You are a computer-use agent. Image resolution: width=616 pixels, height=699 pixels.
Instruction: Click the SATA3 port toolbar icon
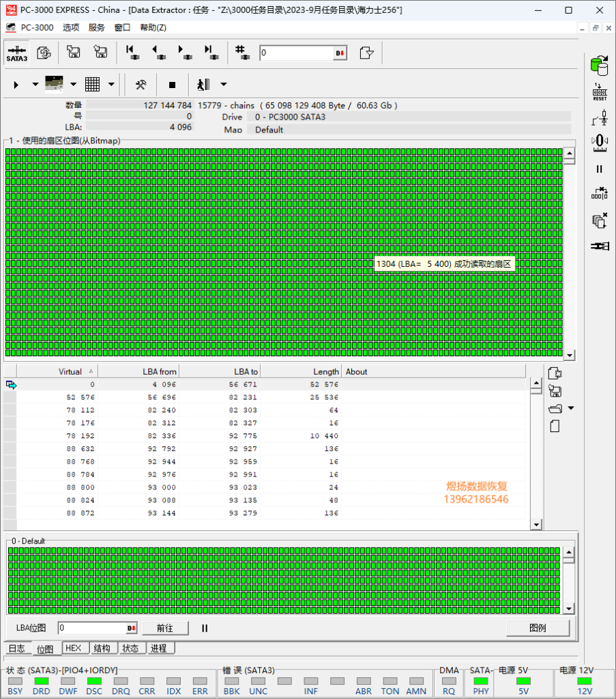17,53
